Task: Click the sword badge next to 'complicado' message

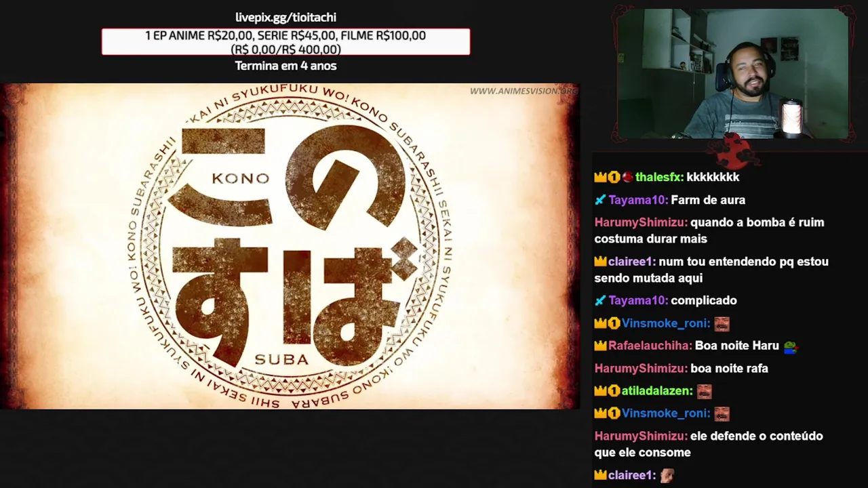Action: click(x=600, y=300)
